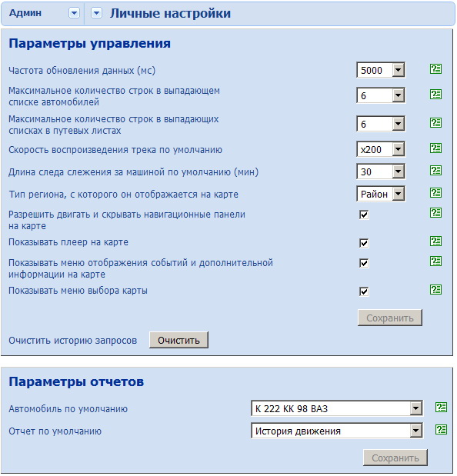Open help icon for Показывать плеер на карте

tap(435, 241)
